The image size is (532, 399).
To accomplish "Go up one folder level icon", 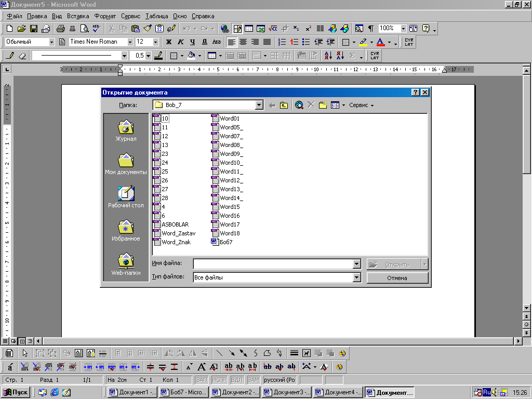I will 284,105.
